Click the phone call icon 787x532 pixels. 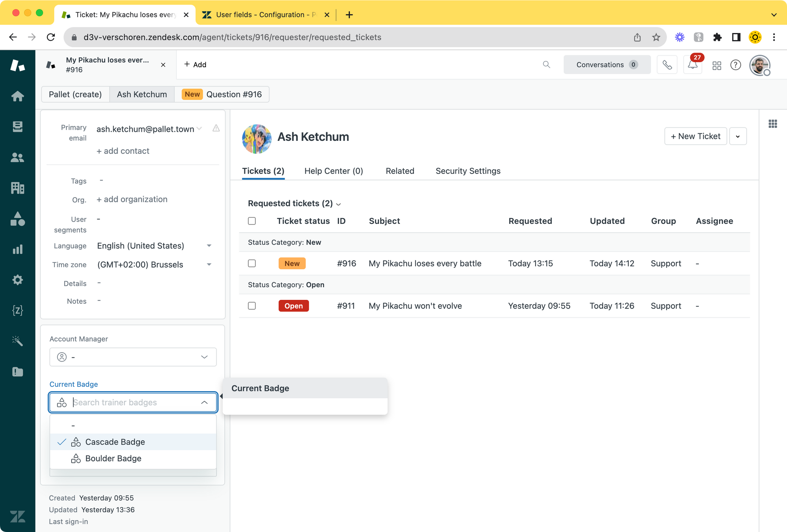[x=667, y=65]
